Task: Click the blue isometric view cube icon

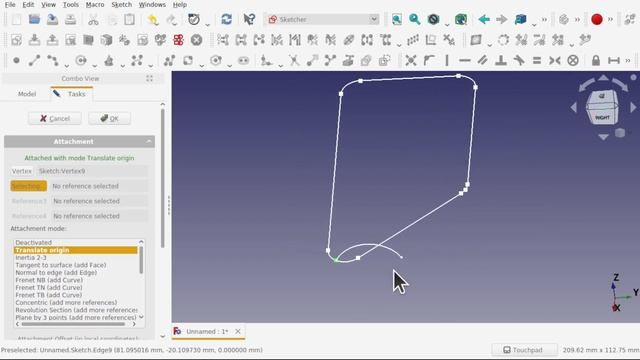Action: (520, 19)
